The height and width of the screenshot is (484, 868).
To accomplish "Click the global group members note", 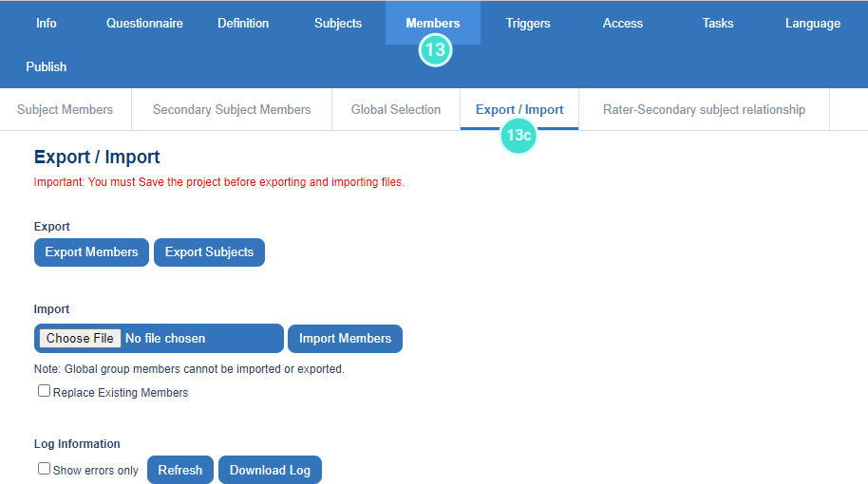I will pyautogui.click(x=189, y=369).
